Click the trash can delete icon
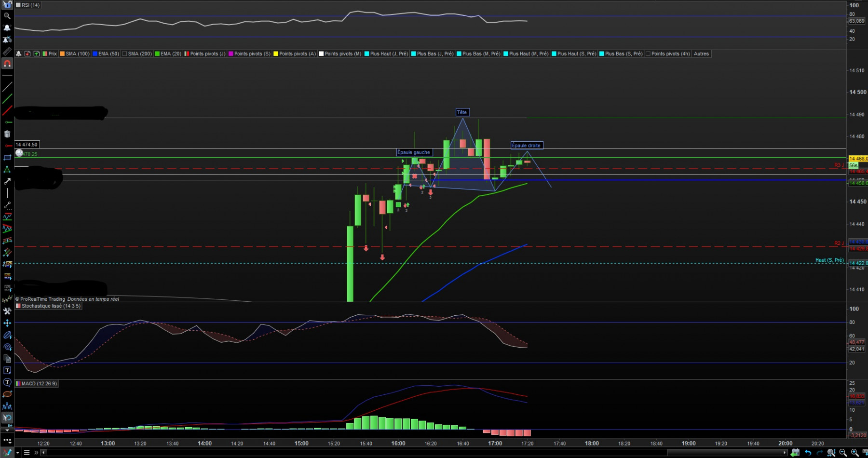The width and height of the screenshot is (868, 458). (x=7, y=134)
